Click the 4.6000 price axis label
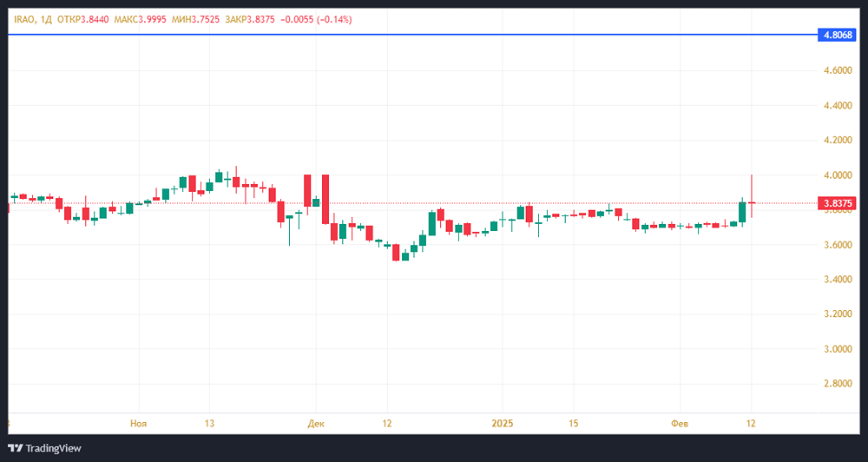The image size is (868, 462). pyautogui.click(x=838, y=71)
